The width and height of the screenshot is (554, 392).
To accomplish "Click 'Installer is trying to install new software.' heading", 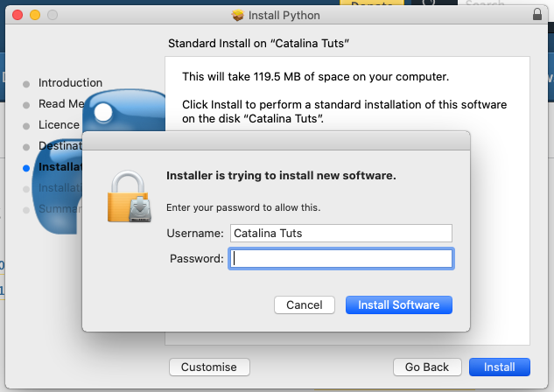I will pos(281,176).
